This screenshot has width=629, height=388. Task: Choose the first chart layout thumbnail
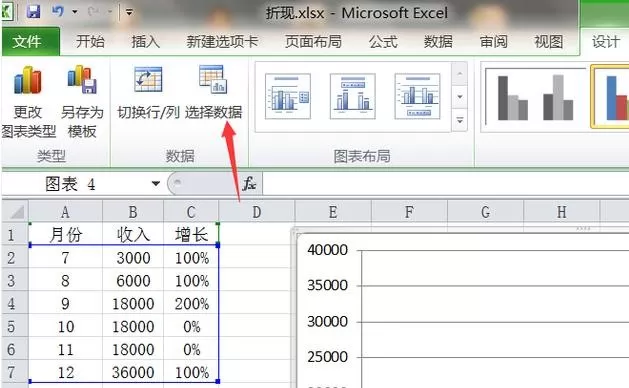pos(288,96)
